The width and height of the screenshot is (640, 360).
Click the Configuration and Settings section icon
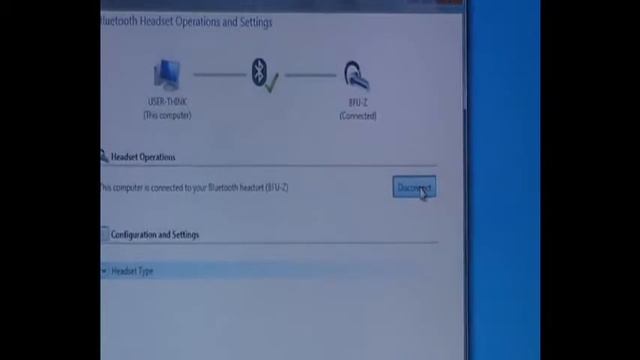pyautogui.click(x=104, y=234)
